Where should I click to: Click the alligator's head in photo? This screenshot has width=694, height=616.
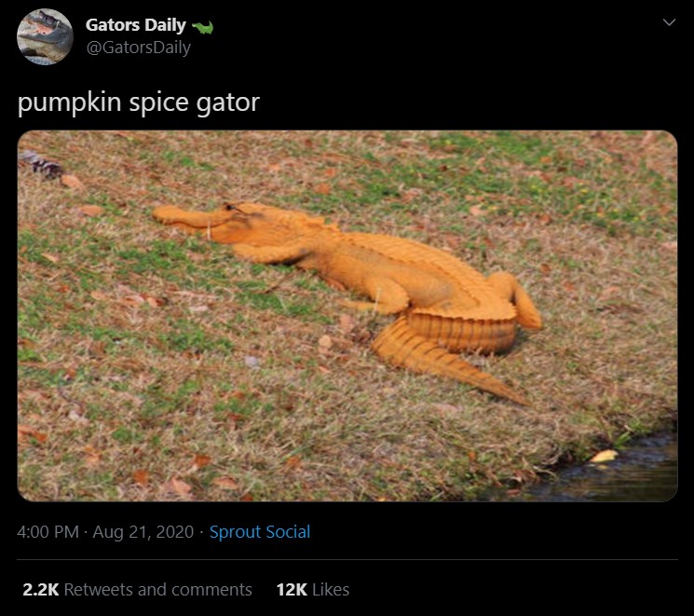[x=208, y=220]
